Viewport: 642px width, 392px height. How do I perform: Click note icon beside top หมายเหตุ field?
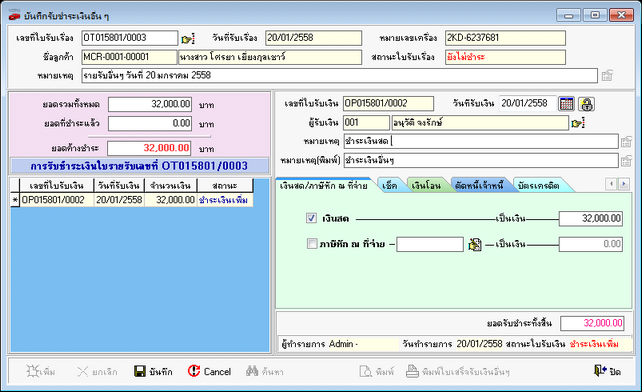607,75
